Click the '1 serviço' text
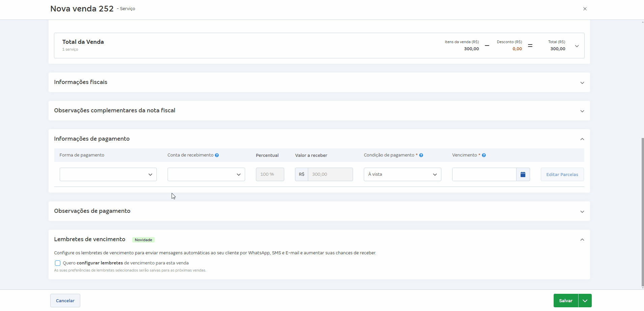The width and height of the screenshot is (644, 311). (x=70, y=49)
